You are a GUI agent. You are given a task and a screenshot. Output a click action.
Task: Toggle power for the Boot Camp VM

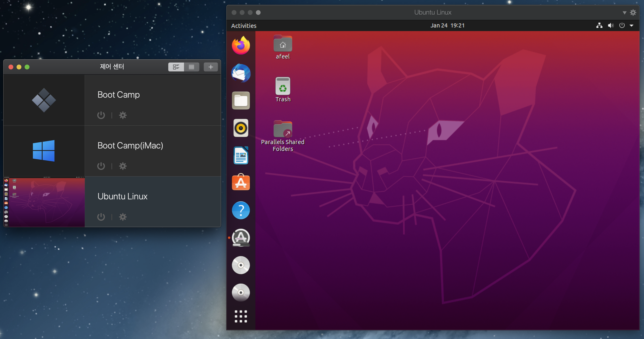pyautogui.click(x=101, y=115)
